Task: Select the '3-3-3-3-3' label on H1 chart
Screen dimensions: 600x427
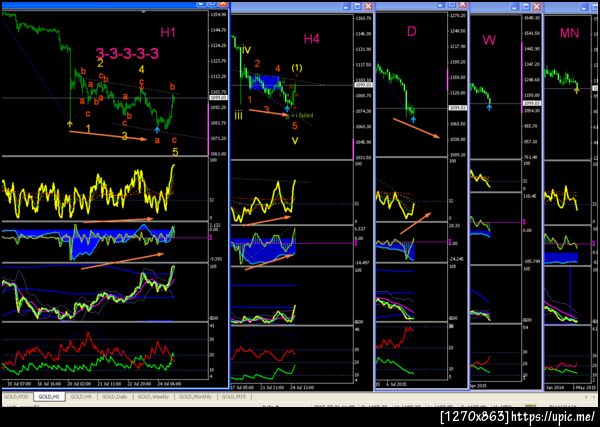Action: tap(127, 54)
